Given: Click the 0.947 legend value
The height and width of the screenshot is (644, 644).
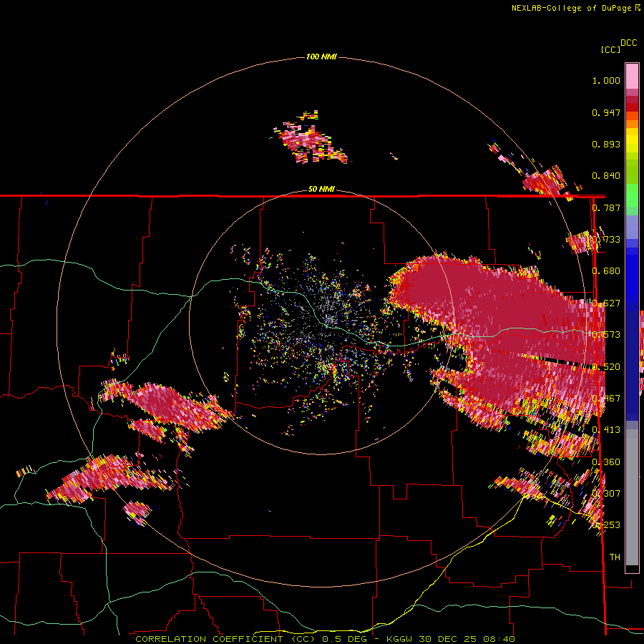Looking at the screenshot, I should pos(606,112).
